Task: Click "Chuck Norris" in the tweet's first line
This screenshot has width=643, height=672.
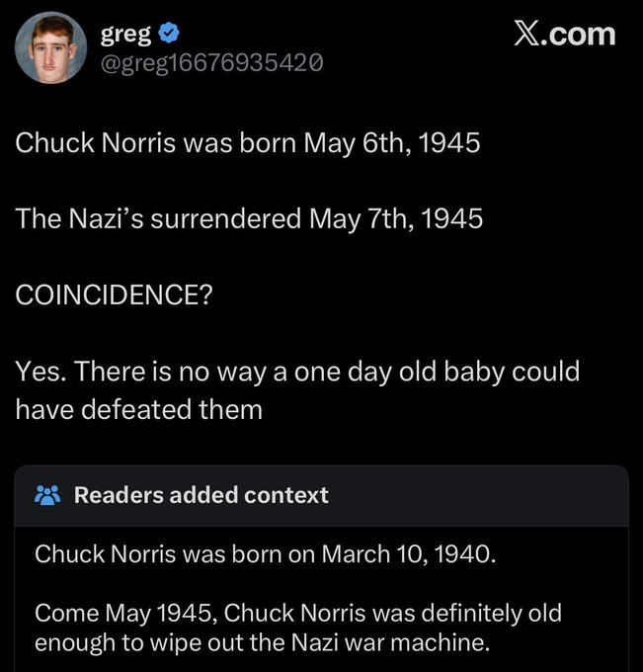Action: (87, 143)
